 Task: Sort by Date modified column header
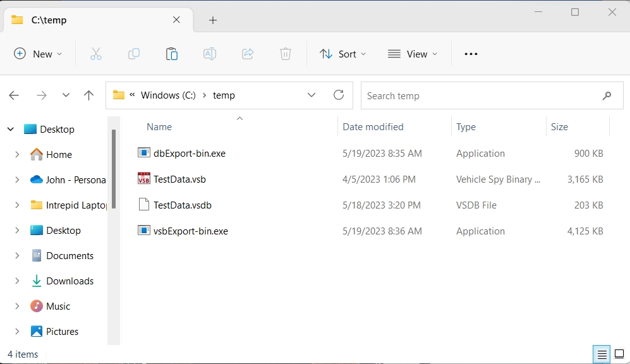pos(373,127)
